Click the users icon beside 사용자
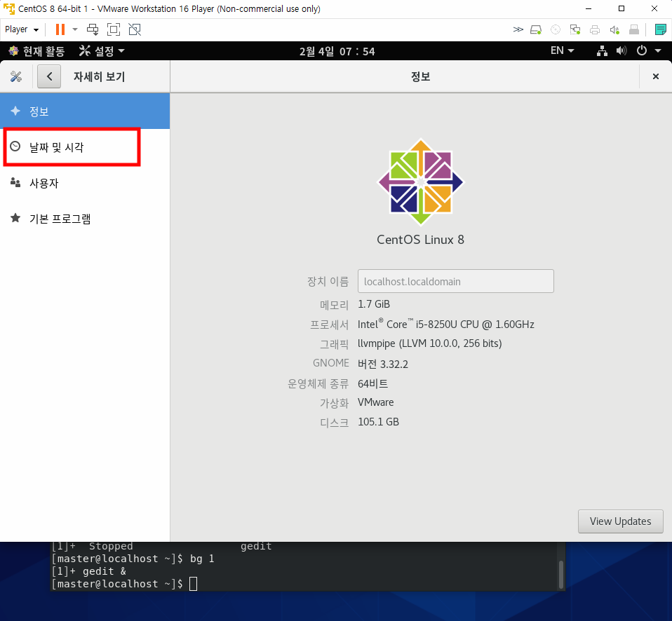Viewport: 672px width, 621px height. coord(15,182)
